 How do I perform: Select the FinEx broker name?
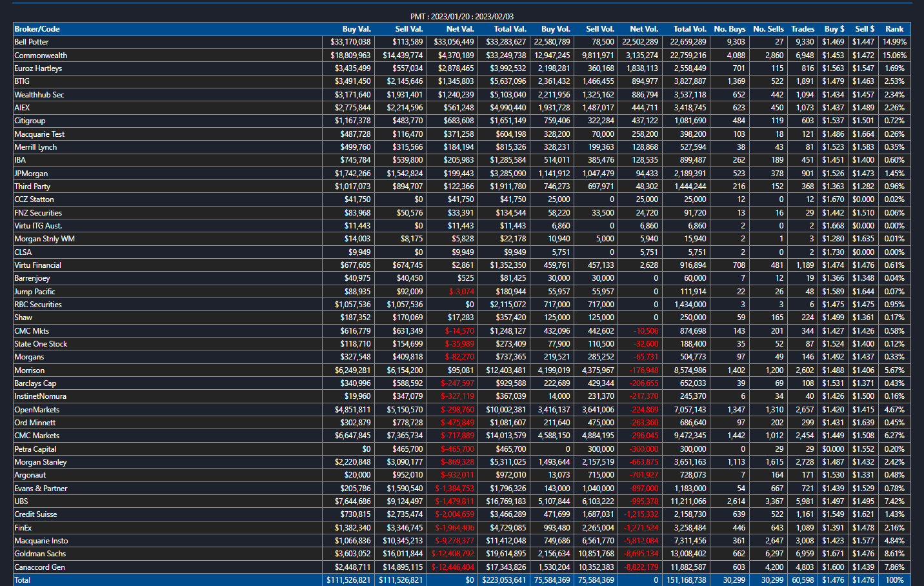pos(23,528)
